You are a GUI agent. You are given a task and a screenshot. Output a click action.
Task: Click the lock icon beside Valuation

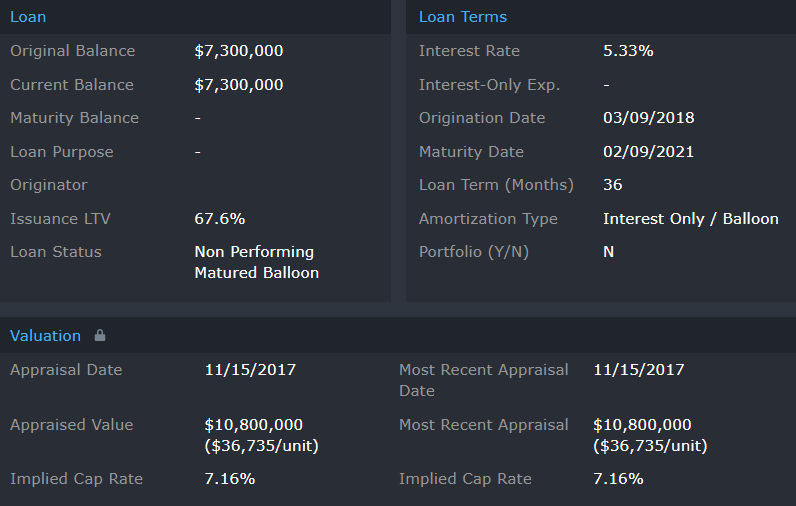pyautogui.click(x=100, y=336)
